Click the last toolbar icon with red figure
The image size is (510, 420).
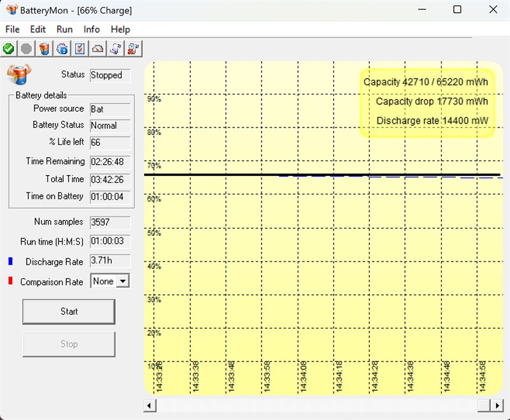(133, 48)
